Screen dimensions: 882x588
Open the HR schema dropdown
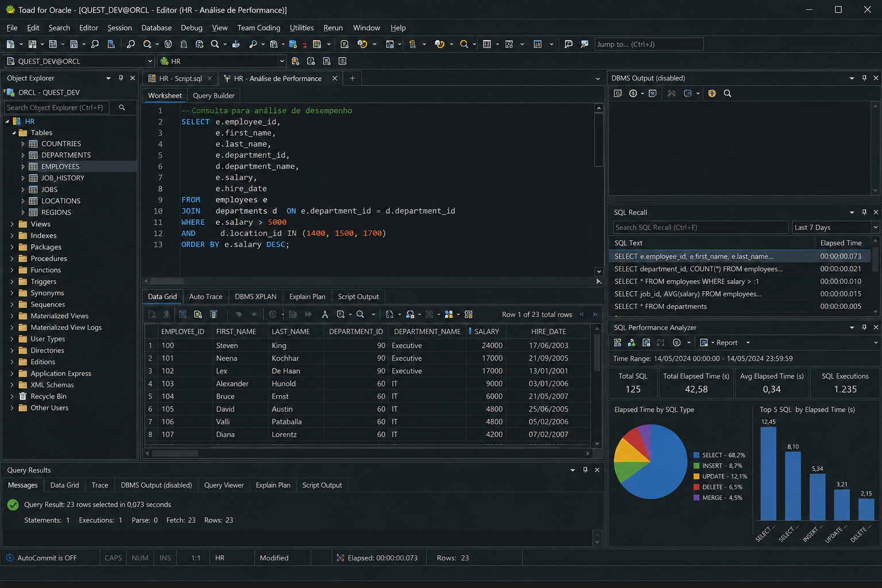282,61
